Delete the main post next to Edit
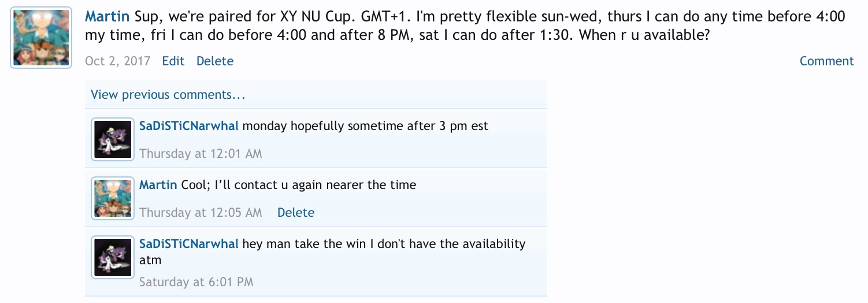Screen dimensions: 868x303 click(215, 61)
